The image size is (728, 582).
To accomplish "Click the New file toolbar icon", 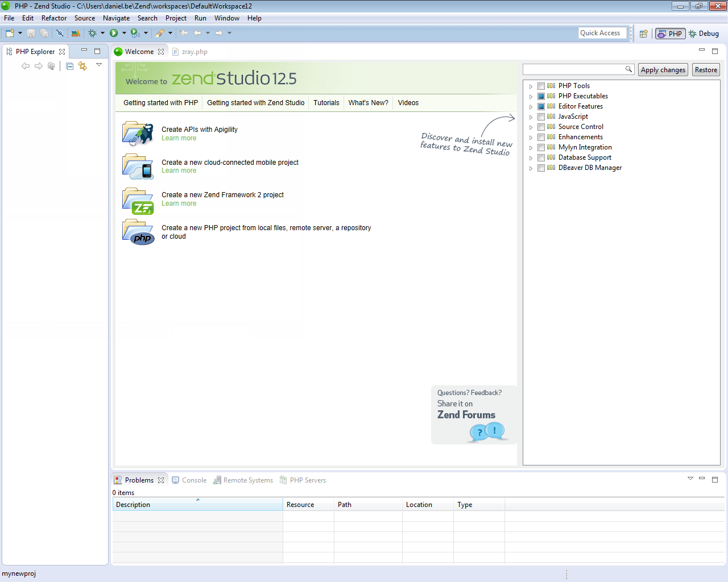I will tap(10, 34).
